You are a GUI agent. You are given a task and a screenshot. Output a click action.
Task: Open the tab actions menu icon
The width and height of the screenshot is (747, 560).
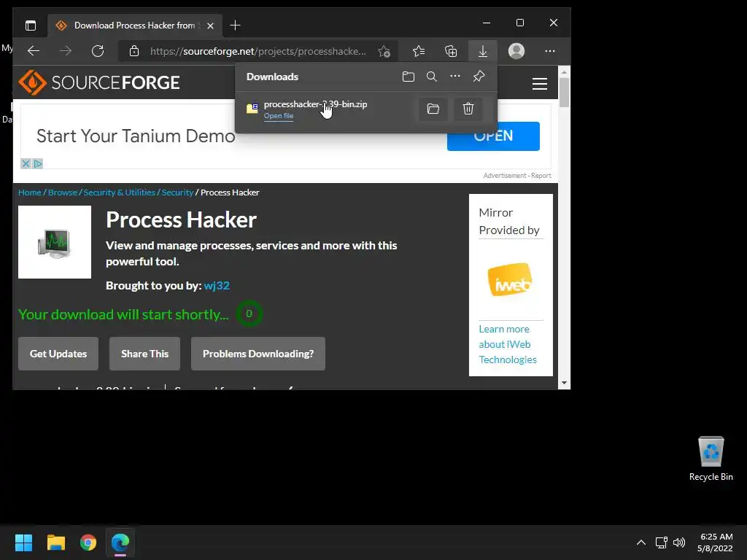31,26
